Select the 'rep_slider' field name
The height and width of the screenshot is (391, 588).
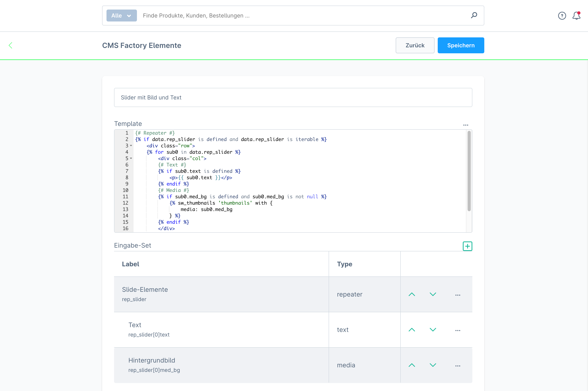pos(134,299)
